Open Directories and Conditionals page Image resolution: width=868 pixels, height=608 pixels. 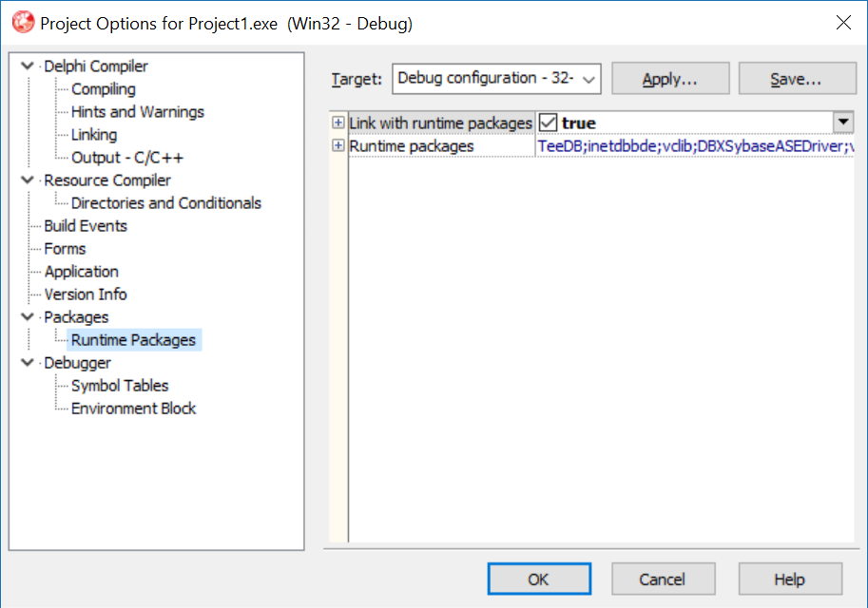pyautogui.click(x=166, y=203)
